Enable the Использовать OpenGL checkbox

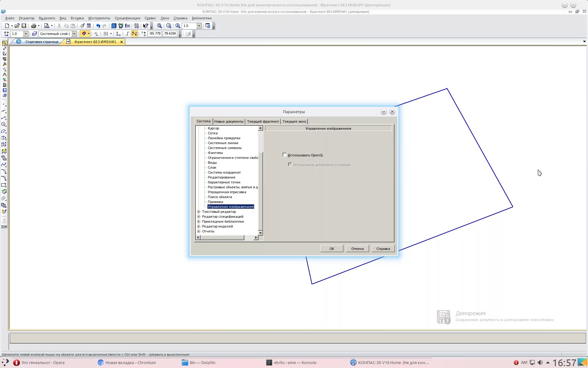click(285, 155)
